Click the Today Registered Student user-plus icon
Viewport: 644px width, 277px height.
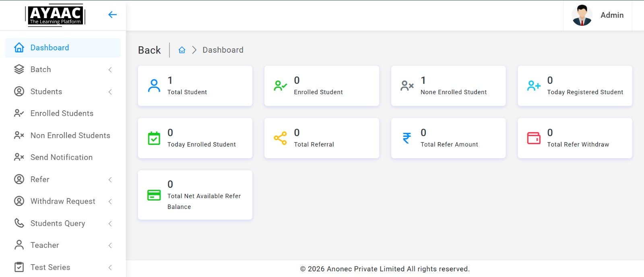pyautogui.click(x=534, y=86)
